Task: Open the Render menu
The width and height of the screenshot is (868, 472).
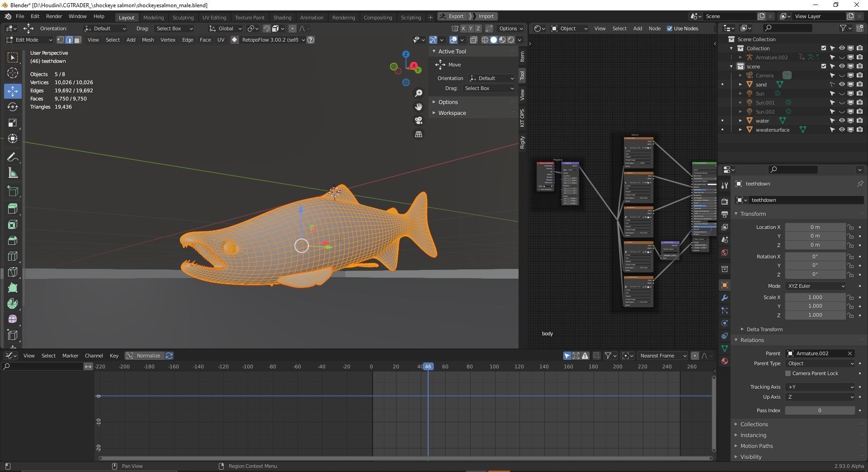Action: [54, 16]
